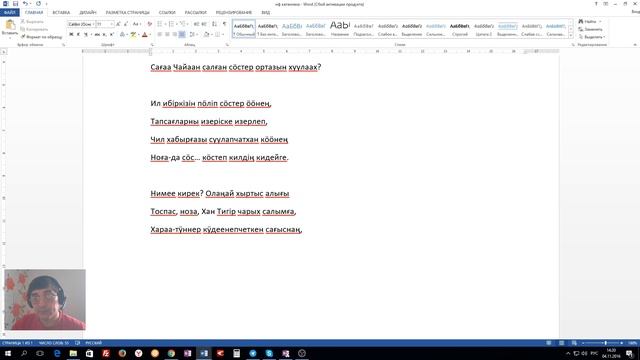640x360 pixels.
Task: Select the Обычный (Normal) style
Action: [244, 29]
